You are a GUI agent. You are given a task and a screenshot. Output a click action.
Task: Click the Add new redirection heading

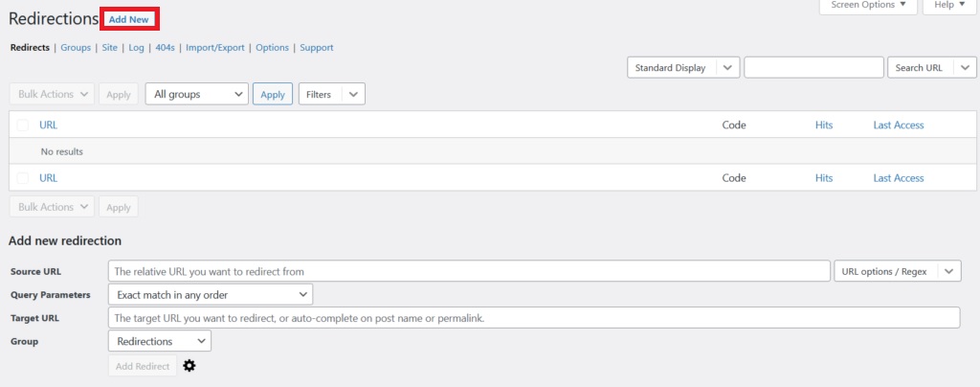[x=65, y=240]
